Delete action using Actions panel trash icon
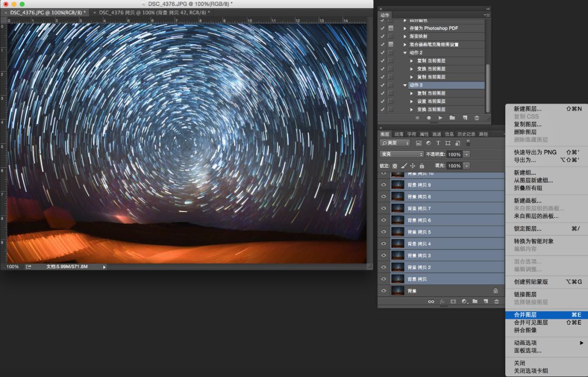This screenshot has width=588, height=377. pos(477,118)
